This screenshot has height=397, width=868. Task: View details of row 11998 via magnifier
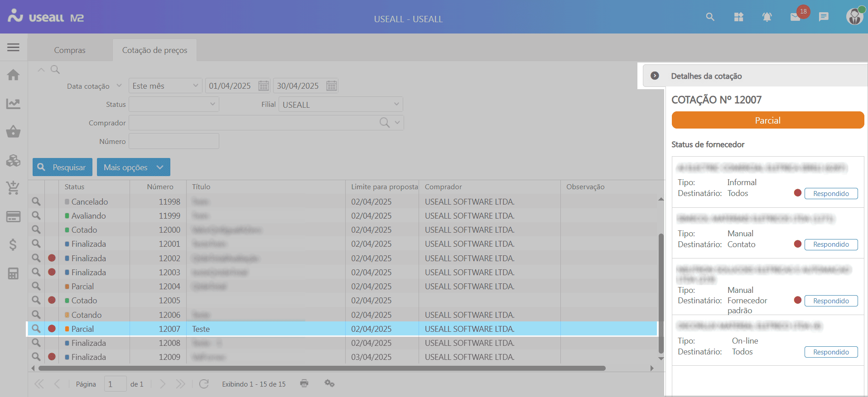(x=36, y=201)
